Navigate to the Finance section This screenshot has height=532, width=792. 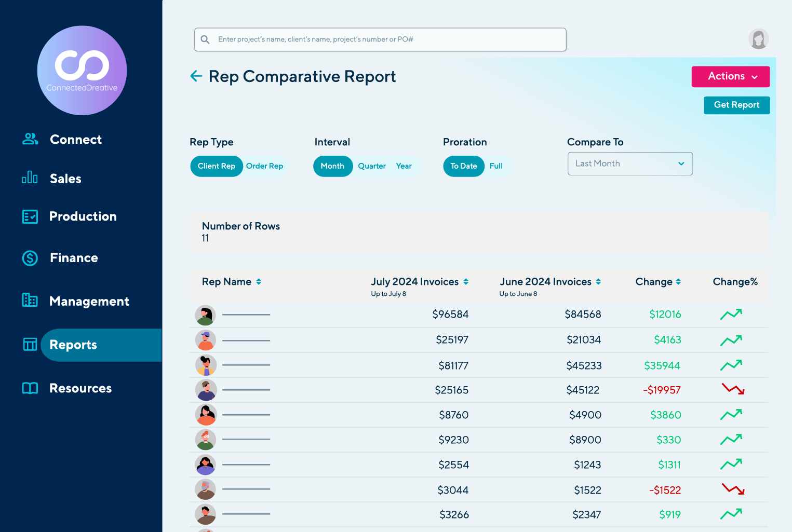click(x=74, y=258)
